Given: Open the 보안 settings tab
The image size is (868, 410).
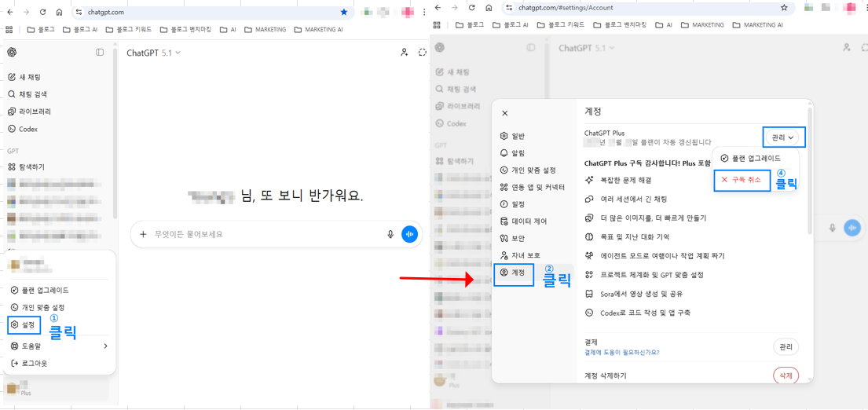Looking at the screenshot, I should tap(513, 239).
